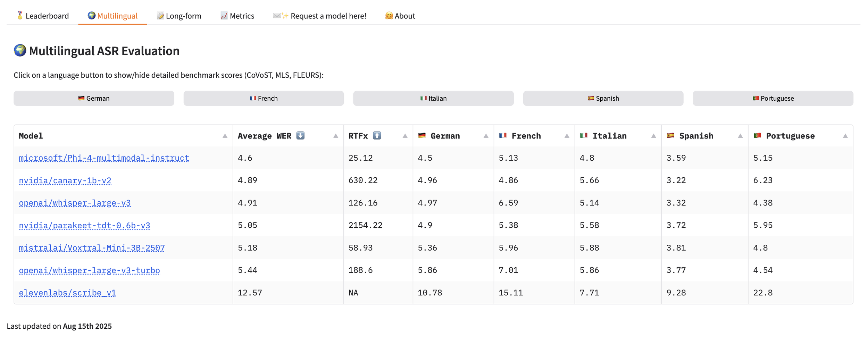Click the chart icon on Metrics tab
The image size is (868, 337).
224,16
